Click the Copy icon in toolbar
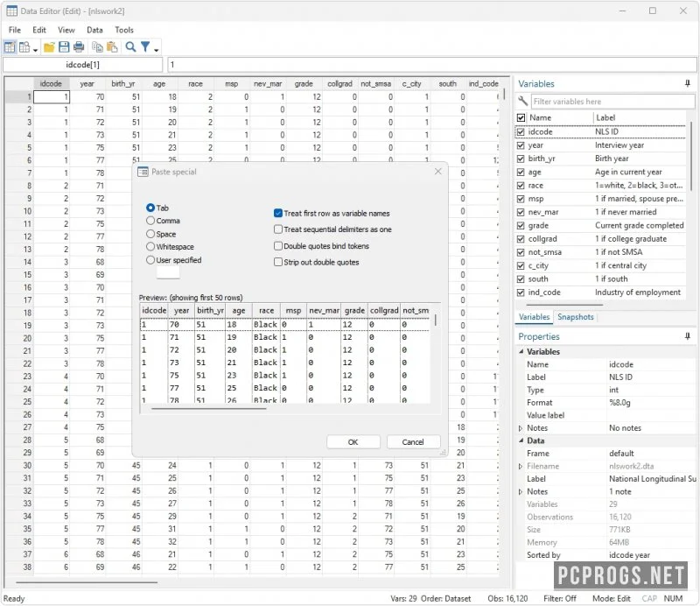 (x=97, y=47)
